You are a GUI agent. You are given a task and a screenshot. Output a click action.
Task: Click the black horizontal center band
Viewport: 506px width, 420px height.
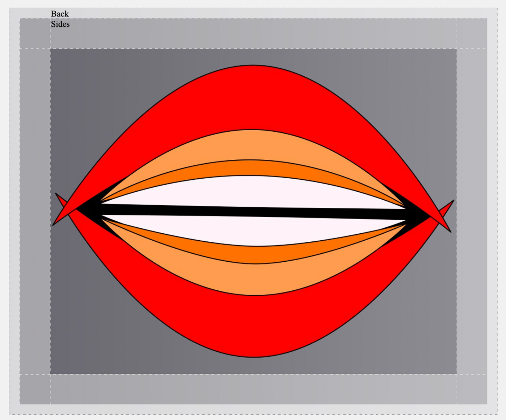[x=253, y=212]
